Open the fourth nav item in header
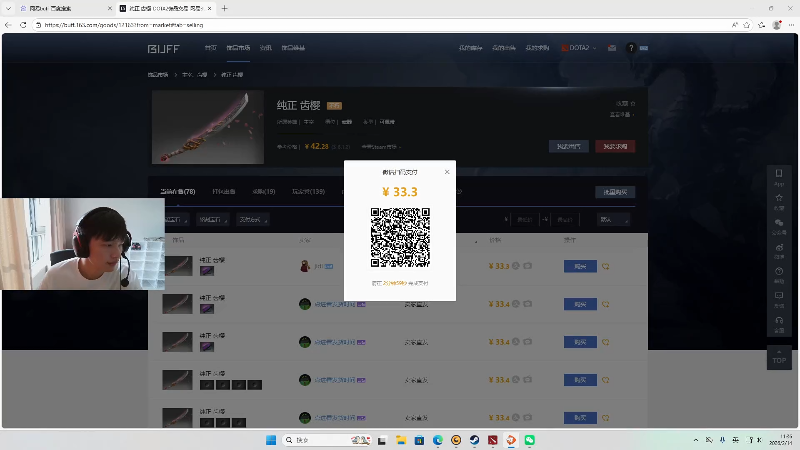This screenshot has width=800, height=450. click(x=293, y=47)
